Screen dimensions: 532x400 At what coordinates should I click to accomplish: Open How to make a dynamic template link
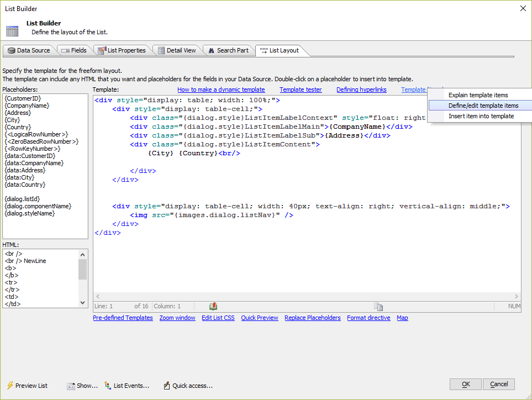tap(221, 90)
